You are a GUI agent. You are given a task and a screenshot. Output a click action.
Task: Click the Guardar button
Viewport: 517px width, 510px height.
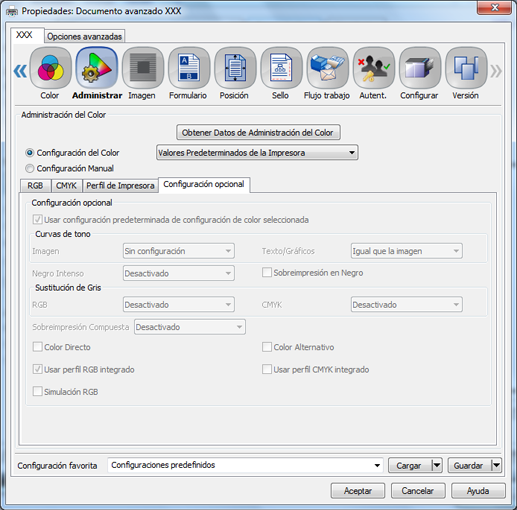tap(469, 465)
